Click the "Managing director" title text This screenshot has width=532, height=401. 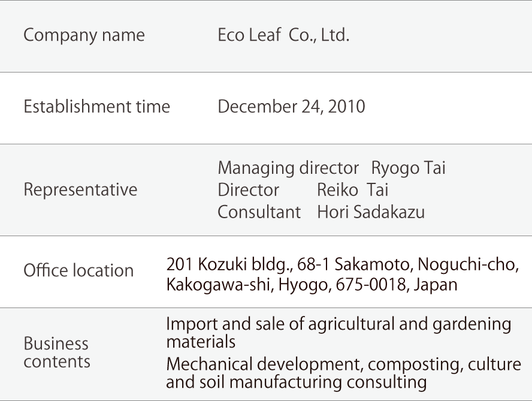coord(288,168)
